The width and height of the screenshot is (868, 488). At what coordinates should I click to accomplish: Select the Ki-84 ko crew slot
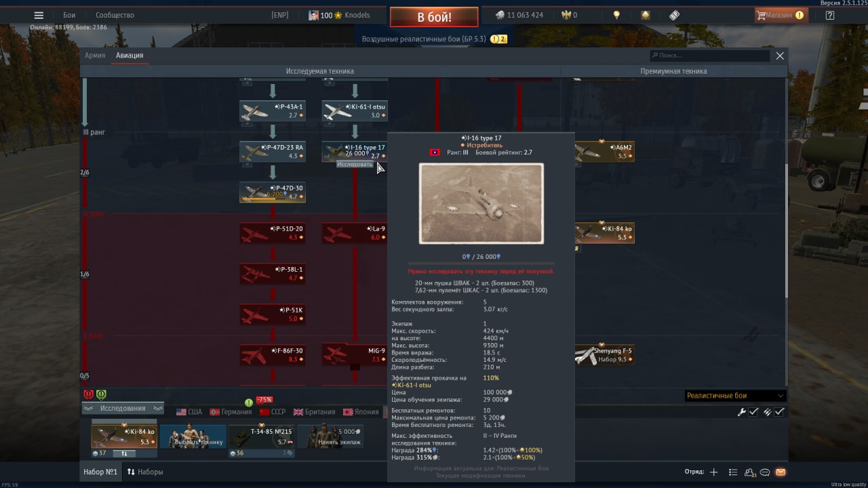pos(124,436)
